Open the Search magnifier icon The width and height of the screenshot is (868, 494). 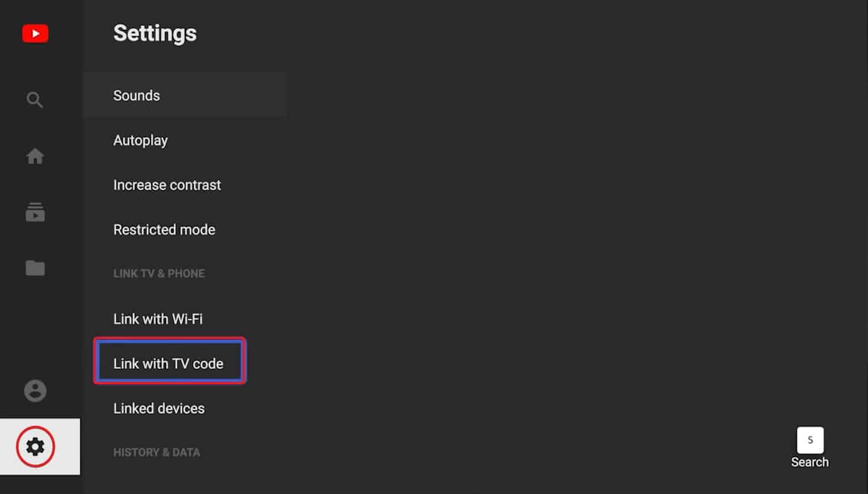coord(35,99)
